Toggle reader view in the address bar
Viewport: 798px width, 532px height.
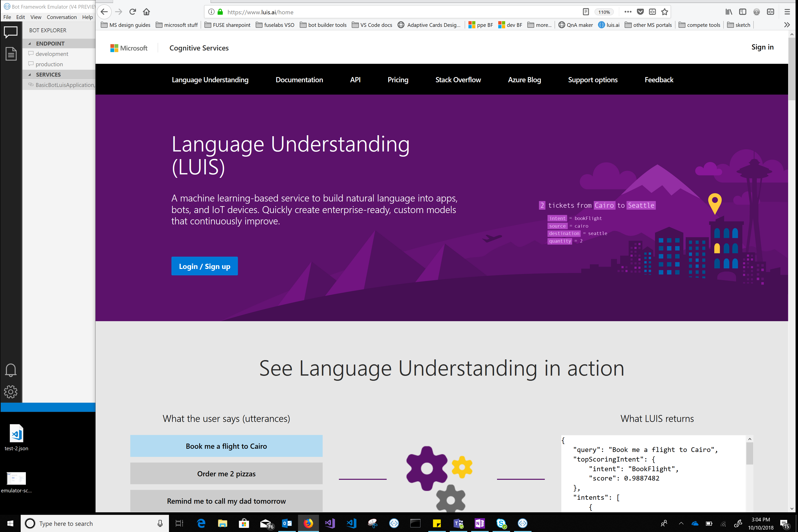(586, 12)
